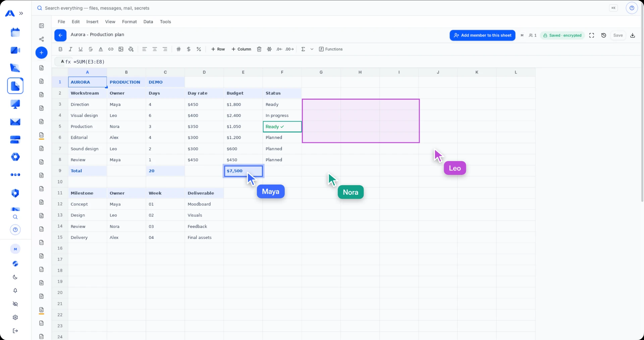Insert a link using the link icon
This screenshot has width=644, height=340.
(111, 49)
